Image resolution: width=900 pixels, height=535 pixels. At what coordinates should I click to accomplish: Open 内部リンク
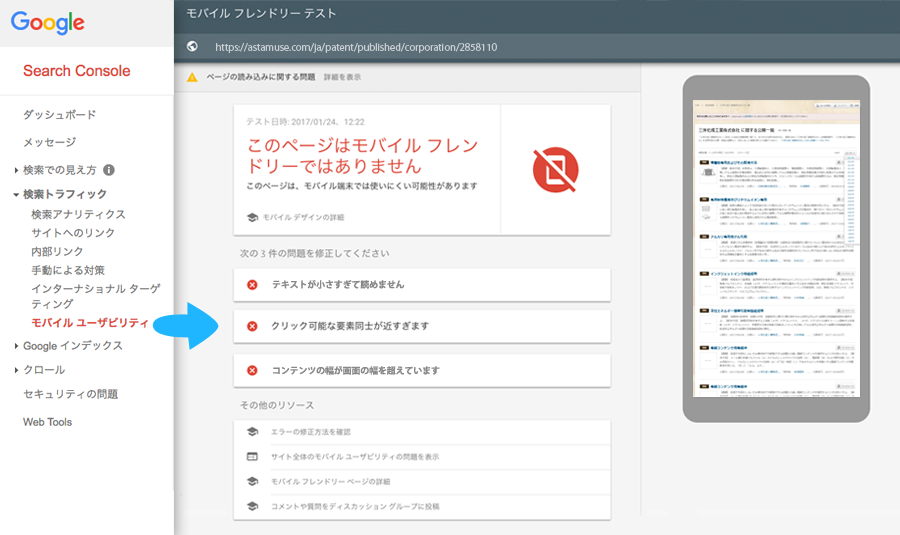click(57, 251)
